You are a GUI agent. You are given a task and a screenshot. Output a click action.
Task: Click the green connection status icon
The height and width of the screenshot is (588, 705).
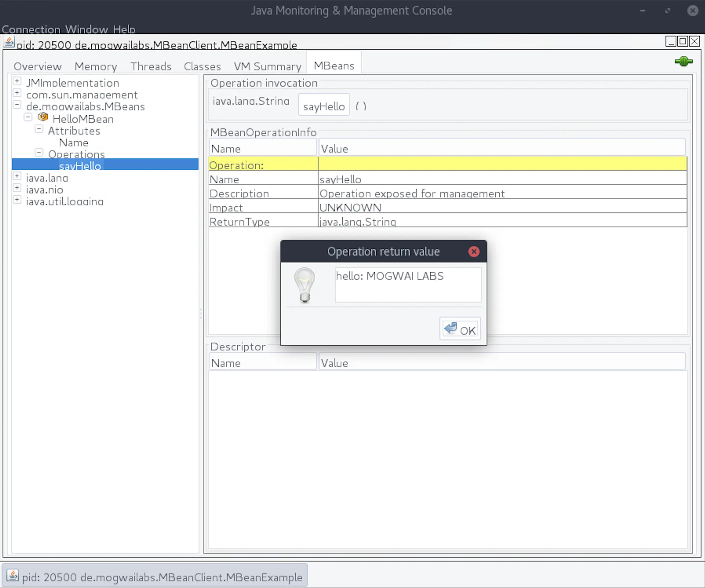683,61
